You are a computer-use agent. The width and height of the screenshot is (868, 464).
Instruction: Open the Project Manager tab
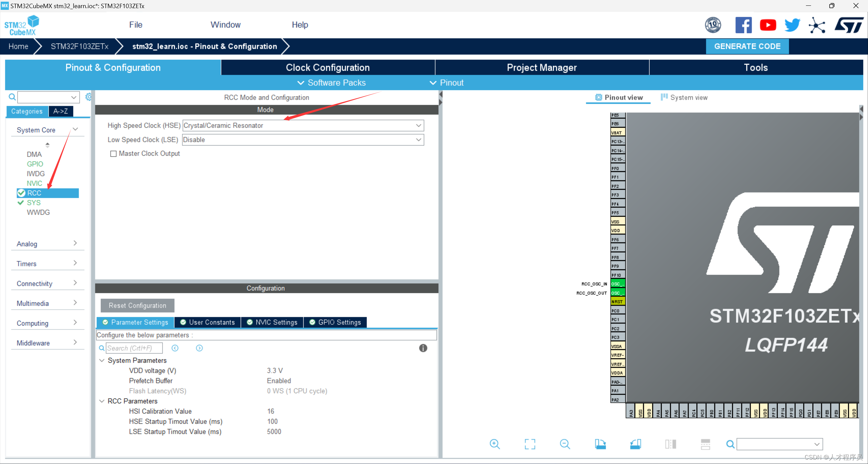click(542, 67)
